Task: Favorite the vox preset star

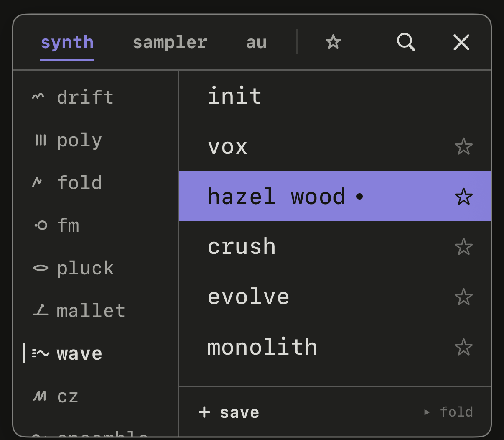Action: click(463, 146)
